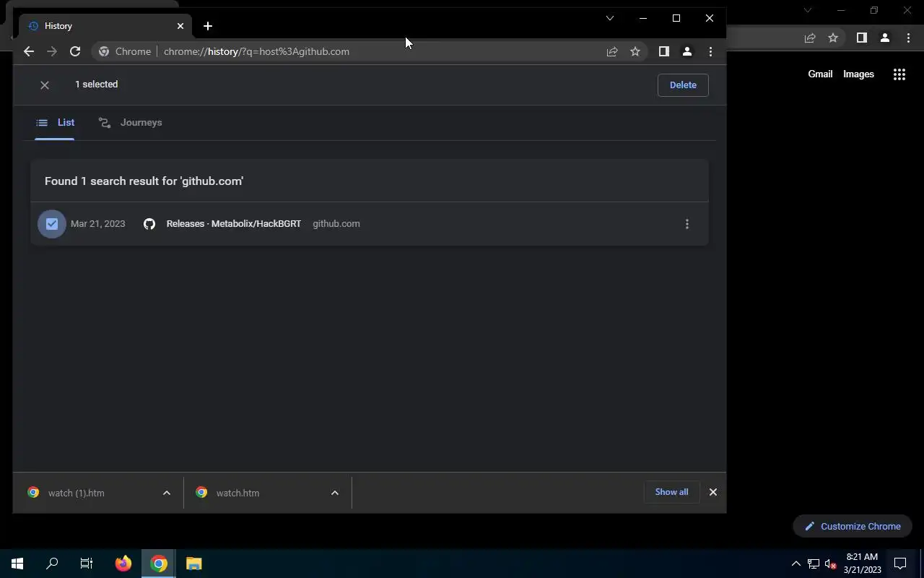Open Windows taskbar search
The height and width of the screenshot is (578, 924).
(52, 564)
